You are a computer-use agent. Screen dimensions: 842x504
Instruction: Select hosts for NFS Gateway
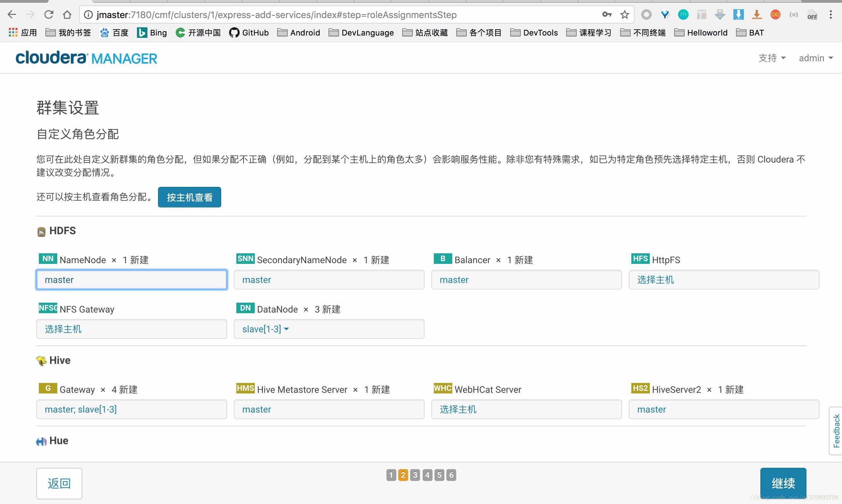point(131,329)
